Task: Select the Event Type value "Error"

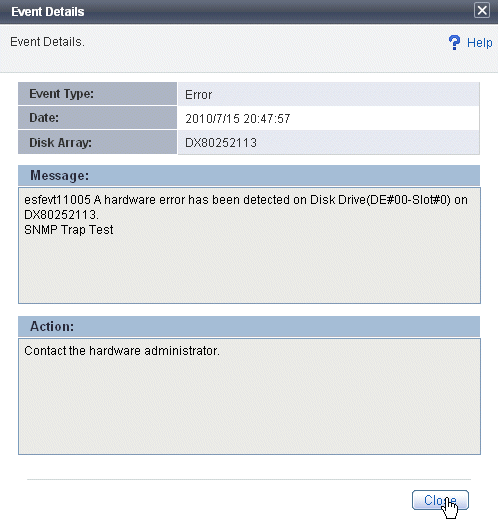Action: pyautogui.click(x=198, y=95)
